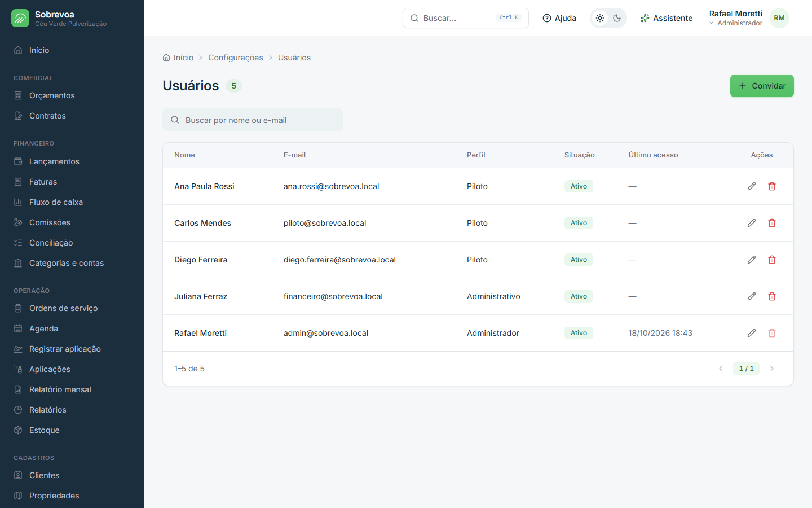
Task: Go to next page of users
Action: click(772, 369)
